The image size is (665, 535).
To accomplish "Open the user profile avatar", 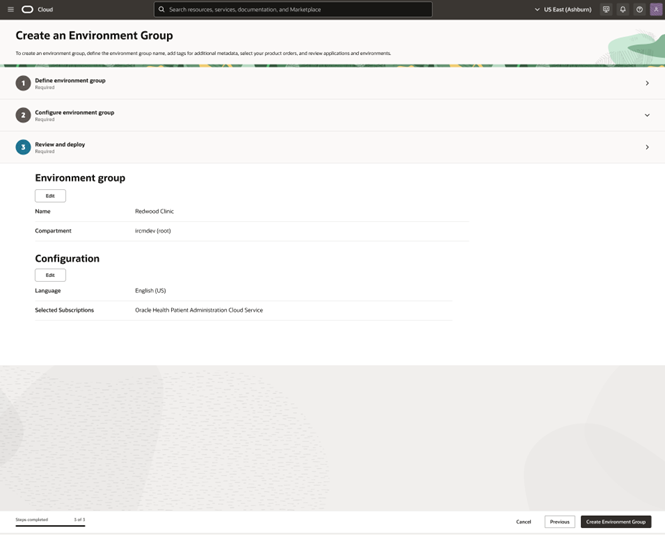I will 656,9.
